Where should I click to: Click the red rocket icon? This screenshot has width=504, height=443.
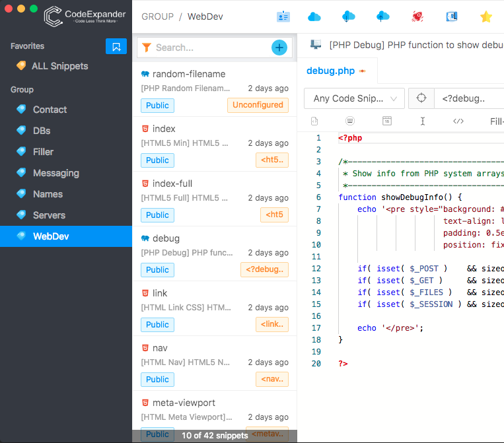[417, 17]
